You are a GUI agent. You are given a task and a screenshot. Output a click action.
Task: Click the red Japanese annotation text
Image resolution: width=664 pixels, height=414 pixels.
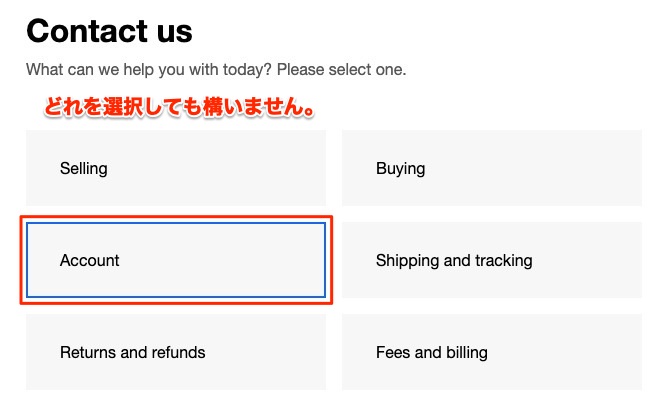tap(180, 108)
